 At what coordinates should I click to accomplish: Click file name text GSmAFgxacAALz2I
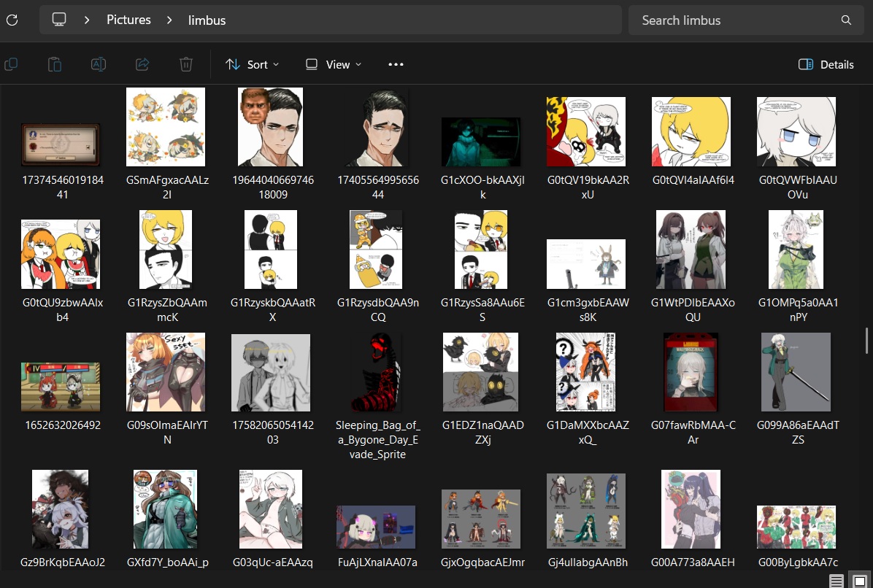pos(168,187)
